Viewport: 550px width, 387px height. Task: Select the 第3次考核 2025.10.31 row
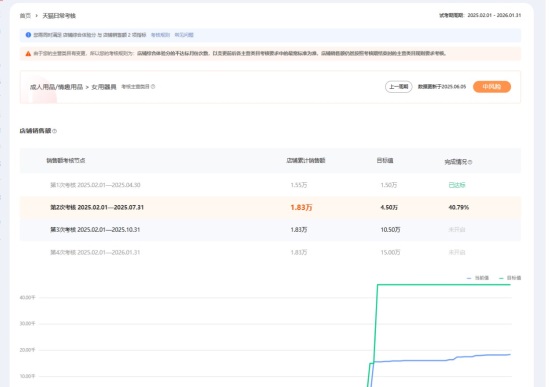tap(270, 230)
